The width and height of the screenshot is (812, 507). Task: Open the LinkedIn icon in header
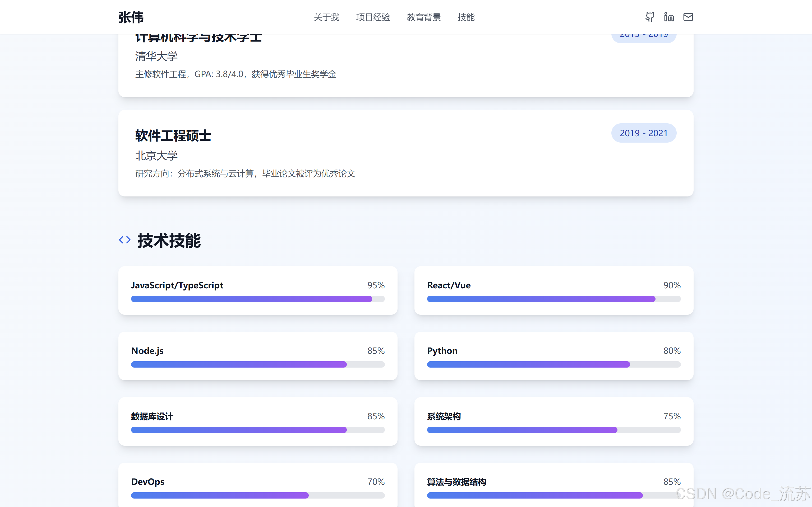point(669,17)
